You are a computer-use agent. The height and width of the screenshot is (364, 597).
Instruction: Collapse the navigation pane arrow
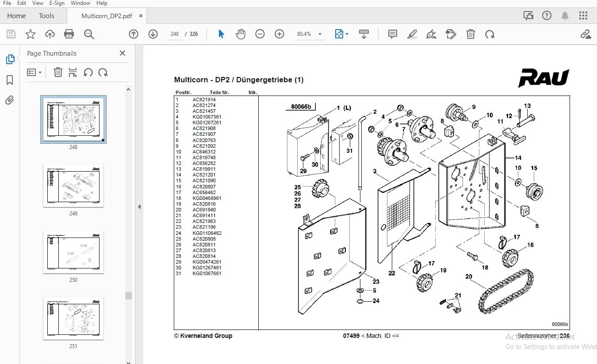(x=139, y=207)
